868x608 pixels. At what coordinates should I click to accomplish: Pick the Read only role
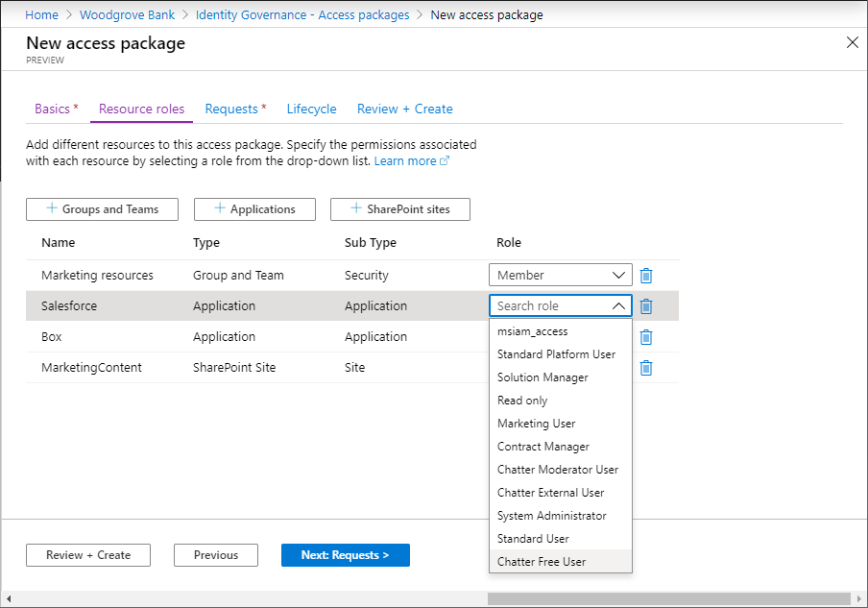(x=522, y=401)
